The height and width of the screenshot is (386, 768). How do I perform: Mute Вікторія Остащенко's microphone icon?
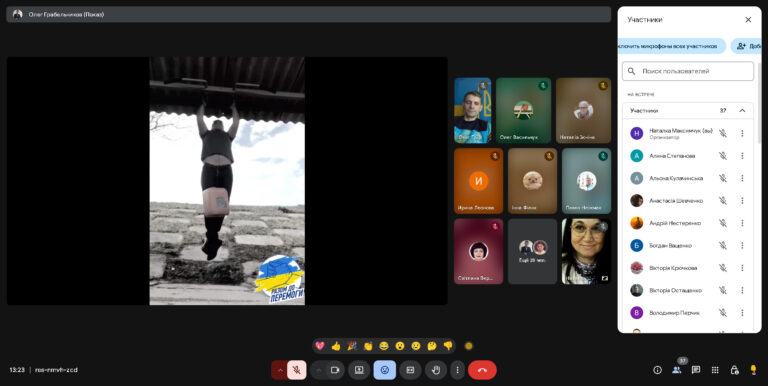point(722,290)
